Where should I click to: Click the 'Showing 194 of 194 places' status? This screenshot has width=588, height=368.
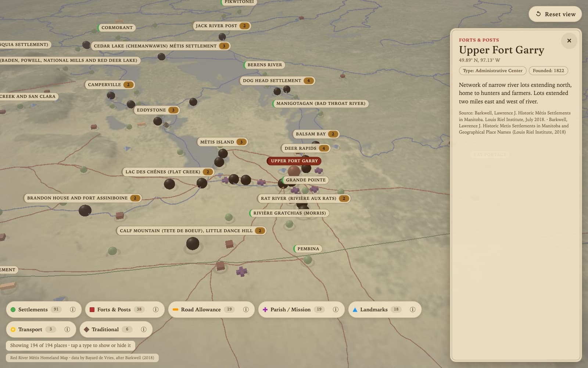click(x=71, y=346)
